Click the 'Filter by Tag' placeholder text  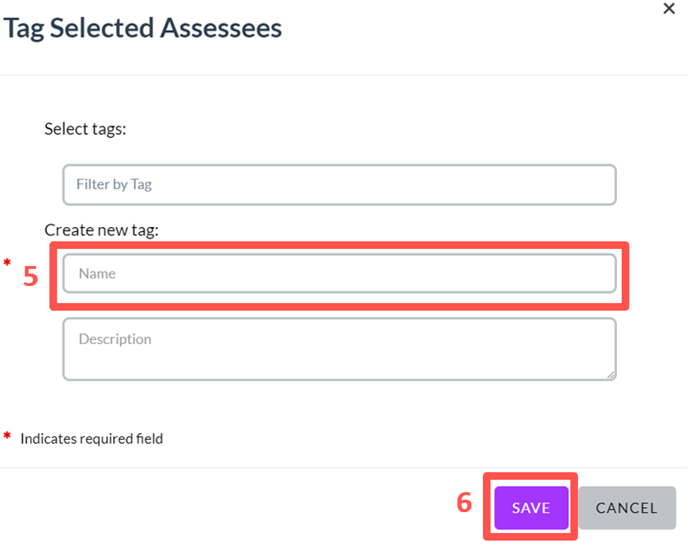tap(114, 184)
